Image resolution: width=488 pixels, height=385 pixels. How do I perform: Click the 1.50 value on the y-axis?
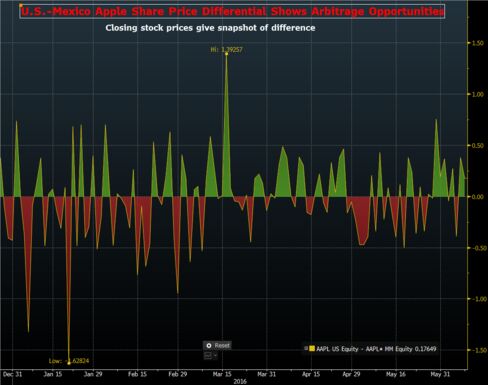pyautogui.click(x=478, y=43)
